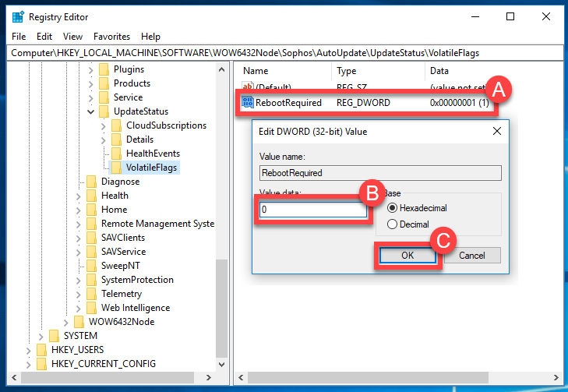568x392 pixels.
Task: Select the Decimal base option
Action: click(x=392, y=224)
